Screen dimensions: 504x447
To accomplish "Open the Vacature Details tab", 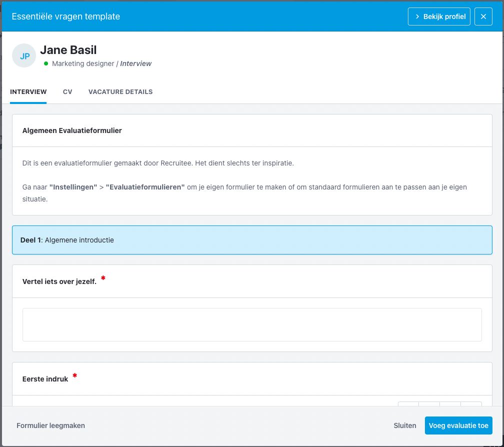I will [120, 92].
